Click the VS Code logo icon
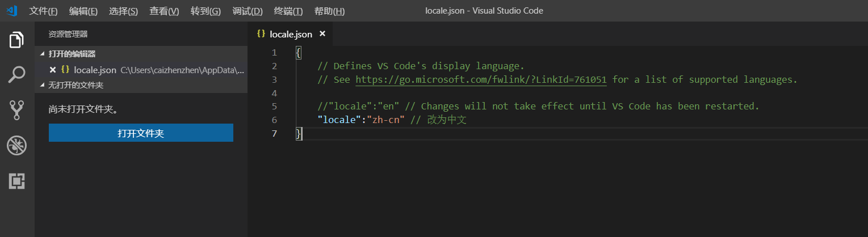This screenshot has width=868, height=237. pyautogui.click(x=11, y=11)
